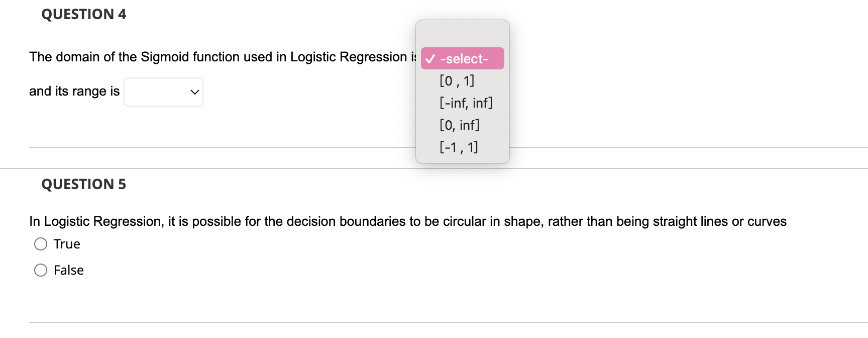
Task: Open the range dropdown next to "and its range is"
Action: pyautogui.click(x=163, y=92)
